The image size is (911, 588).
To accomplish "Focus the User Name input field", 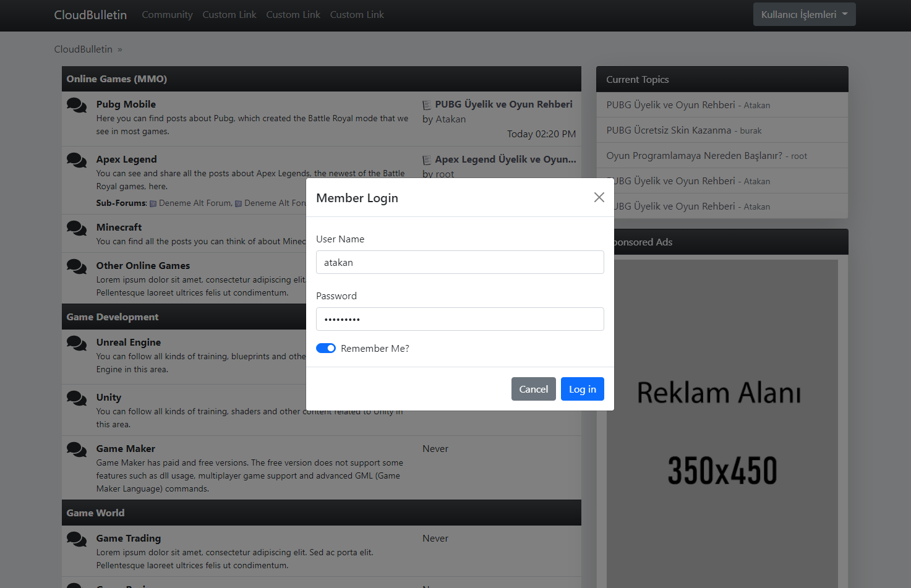I will pos(460,262).
